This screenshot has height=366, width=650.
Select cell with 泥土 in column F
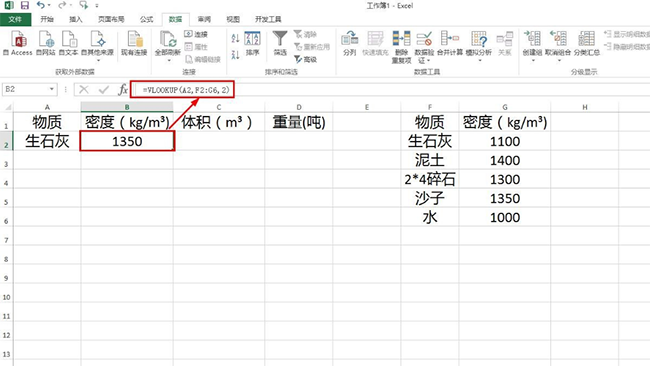pos(429,160)
